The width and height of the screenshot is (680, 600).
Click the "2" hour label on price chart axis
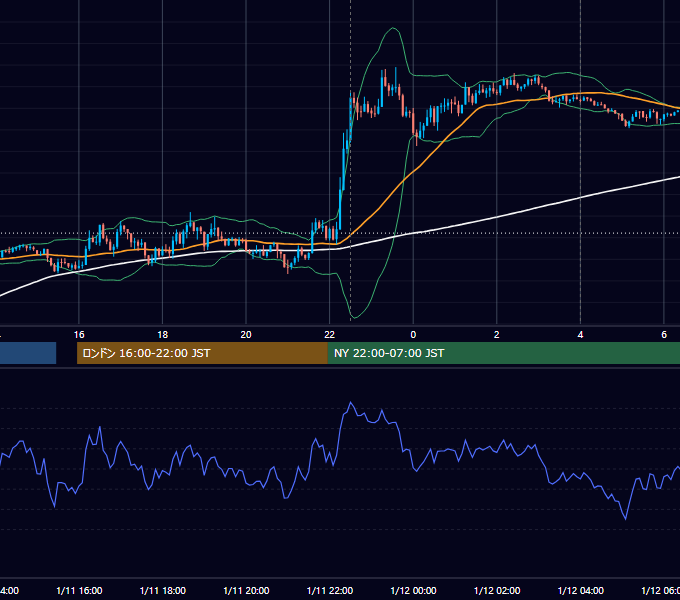coord(497,335)
